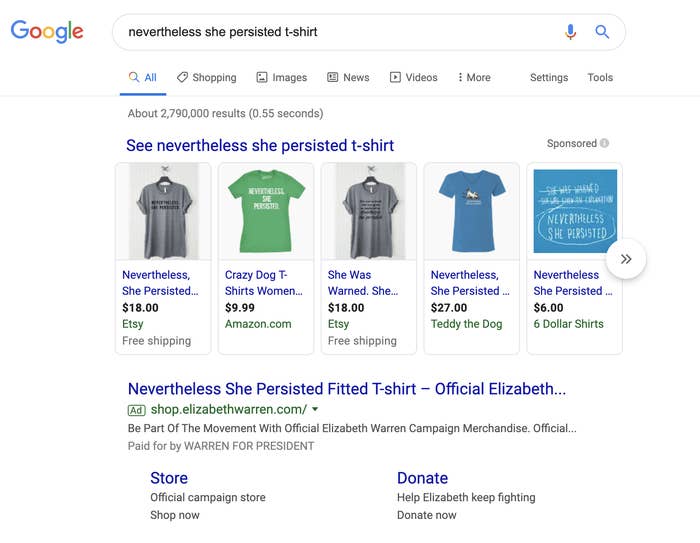Click the $6.00 price
The height and width of the screenshot is (543, 700).
548,308
